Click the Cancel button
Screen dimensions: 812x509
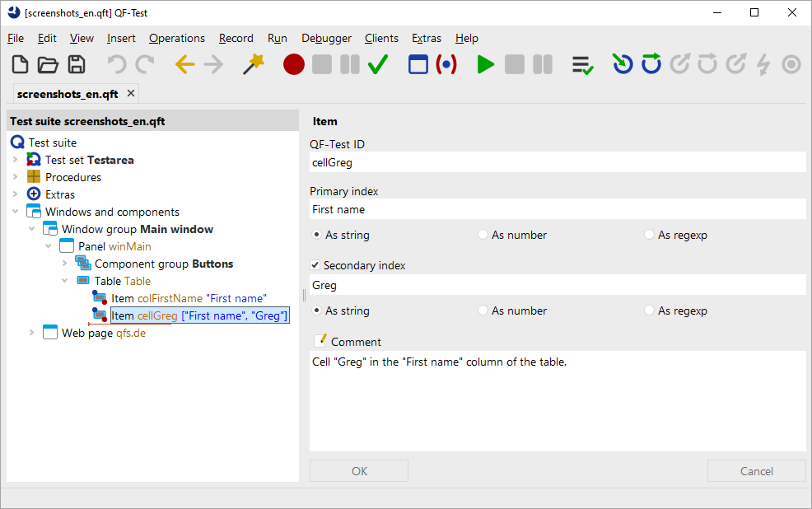pos(757,470)
